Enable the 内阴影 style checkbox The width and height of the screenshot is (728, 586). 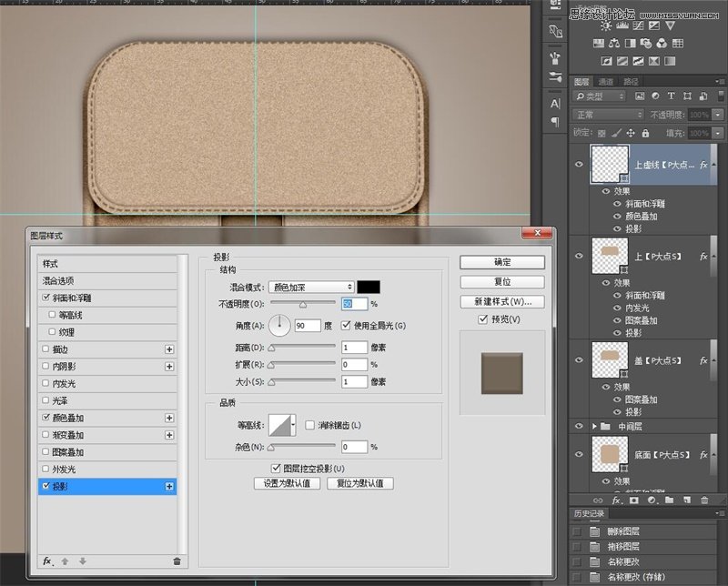(x=45, y=366)
